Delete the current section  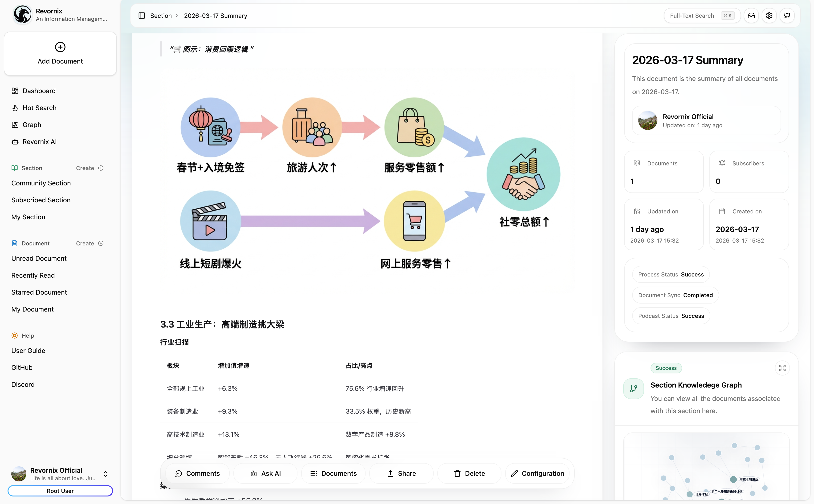(x=469, y=473)
